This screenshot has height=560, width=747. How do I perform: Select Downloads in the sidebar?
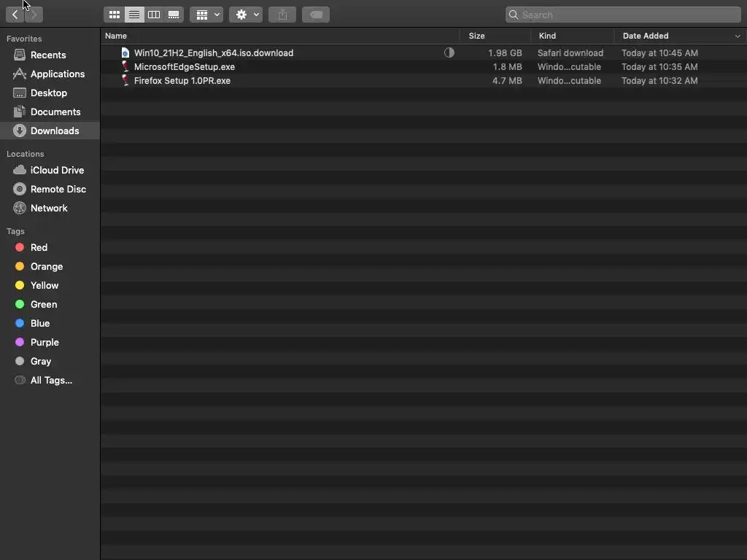click(50, 131)
